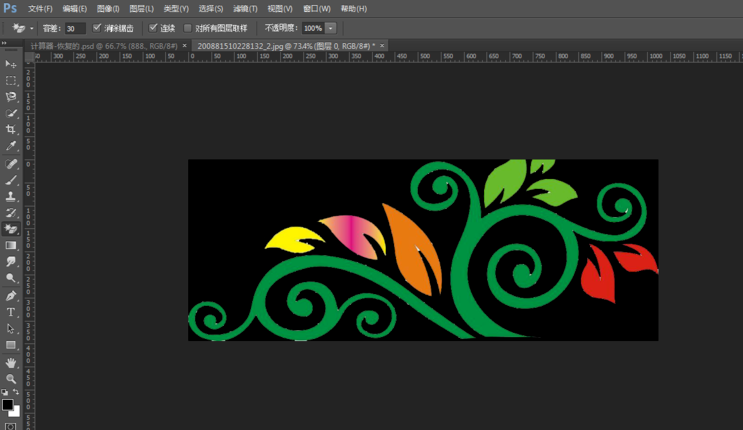743x430 pixels.
Task: Click the 容差 tolerance input field
Action: (75, 28)
